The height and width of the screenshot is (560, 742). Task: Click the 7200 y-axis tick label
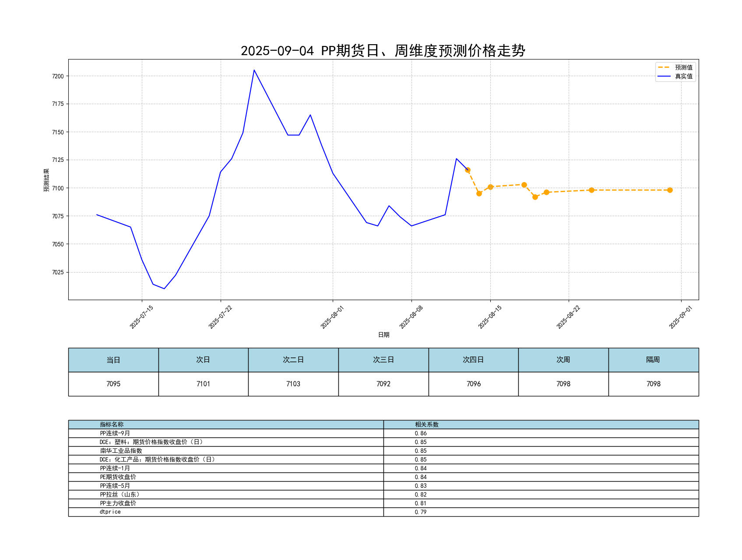[x=58, y=76]
